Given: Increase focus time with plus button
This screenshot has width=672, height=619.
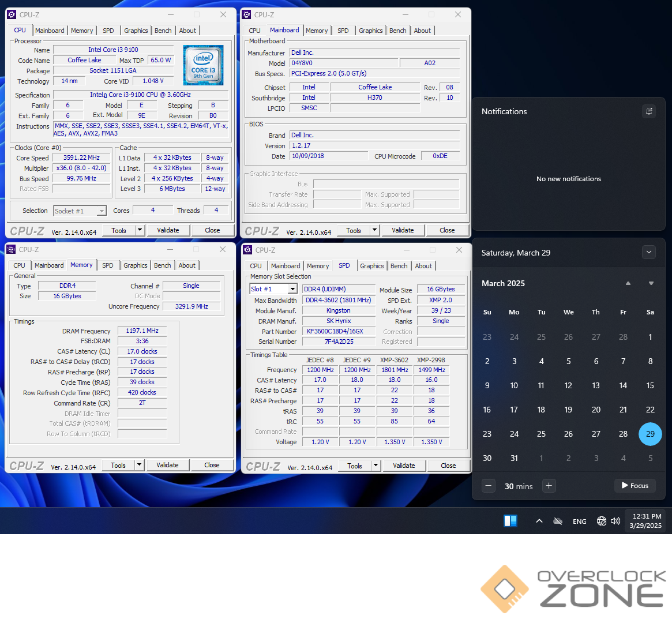Looking at the screenshot, I should [x=549, y=486].
